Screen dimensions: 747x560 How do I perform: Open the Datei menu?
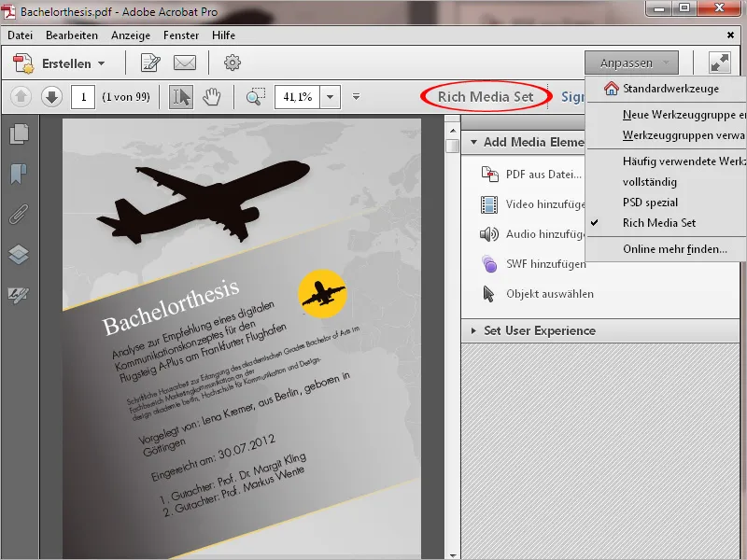[x=20, y=35]
